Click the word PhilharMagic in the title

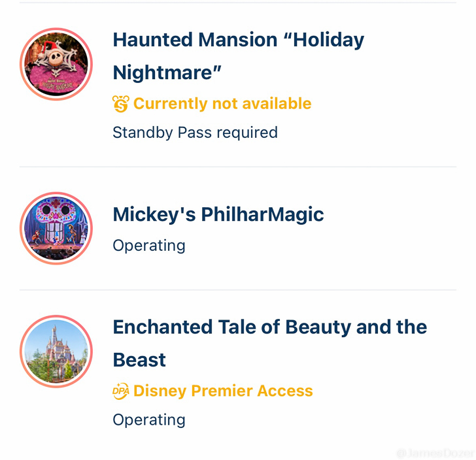[x=262, y=214]
